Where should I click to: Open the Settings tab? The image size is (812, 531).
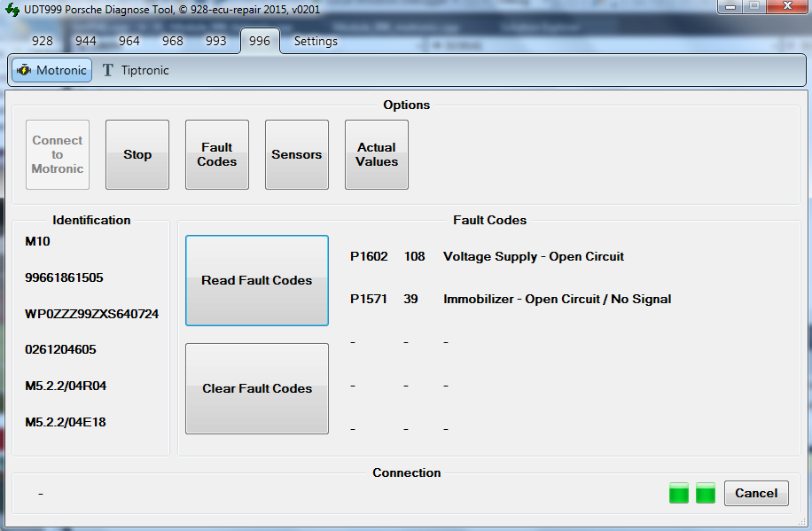(316, 41)
